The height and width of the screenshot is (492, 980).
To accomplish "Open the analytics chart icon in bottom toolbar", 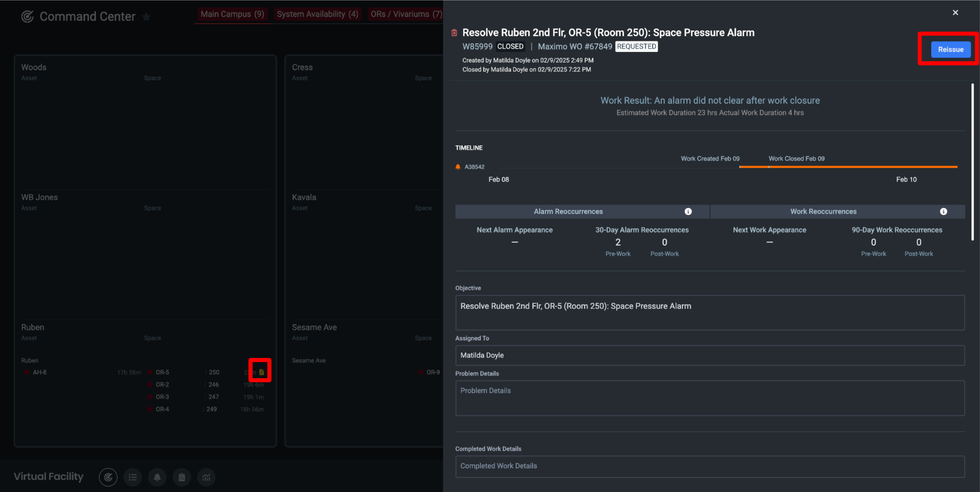I will click(x=206, y=477).
